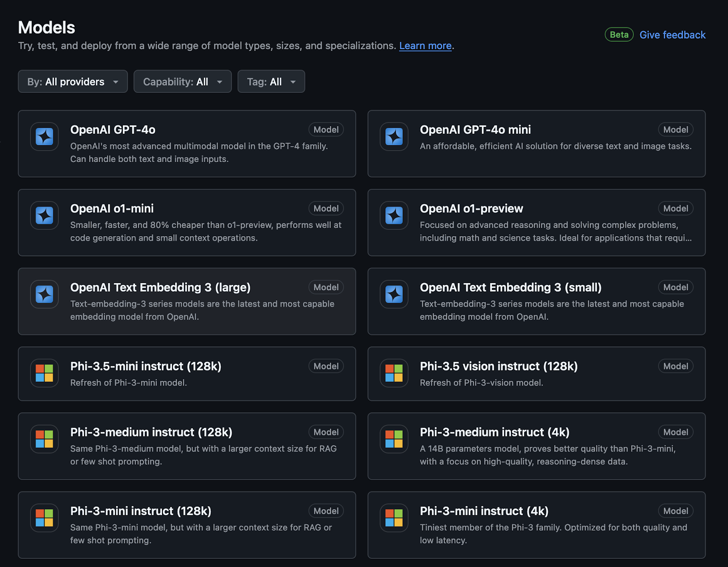Screen dimensions: 728x567
Task: Click 'Same Phi-3-mini model' description
Action: (x=201, y=534)
